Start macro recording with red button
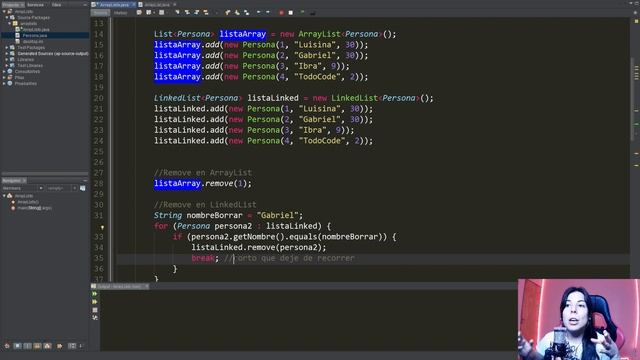Viewport: 640px width, 360px height. [x=281, y=13]
